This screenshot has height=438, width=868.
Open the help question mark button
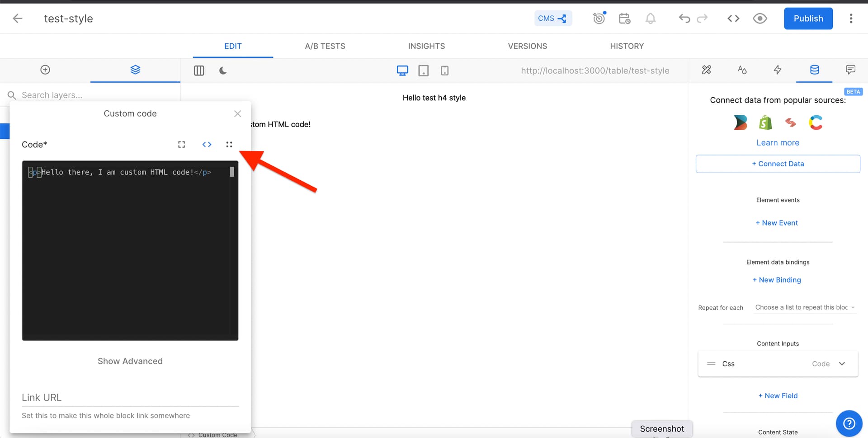(849, 424)
